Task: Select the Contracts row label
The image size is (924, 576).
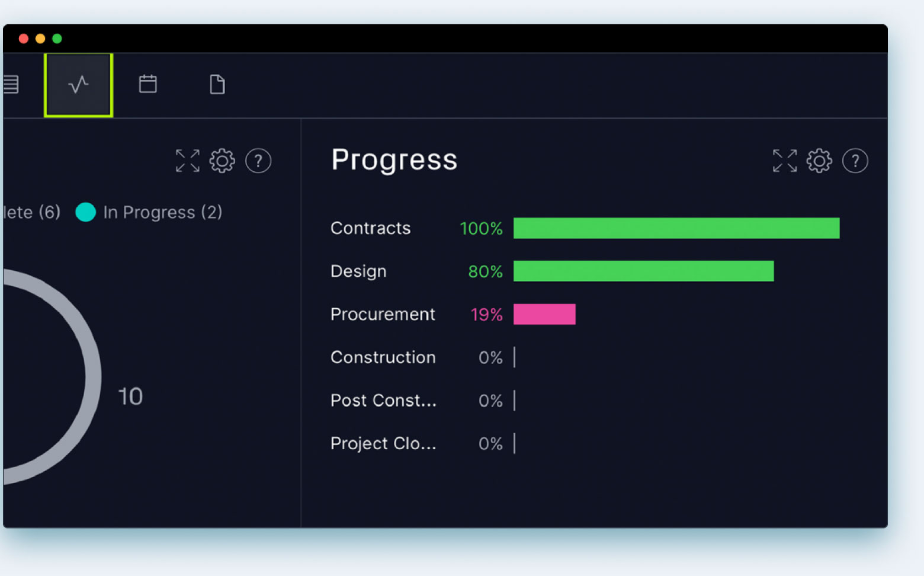Action: [370, 228]
